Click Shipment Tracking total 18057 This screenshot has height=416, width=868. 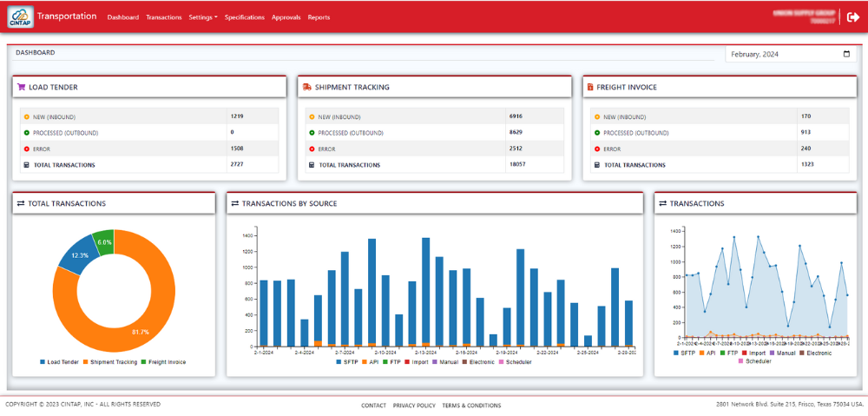point(517,164)
